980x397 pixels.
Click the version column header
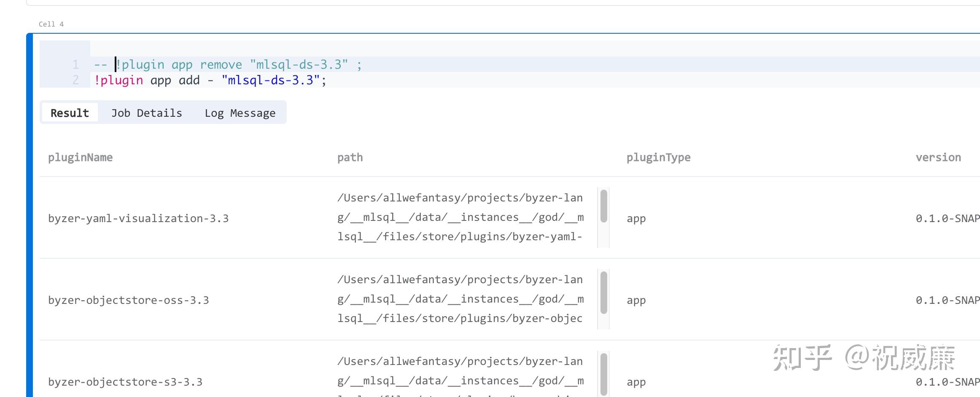coord(938,158)
